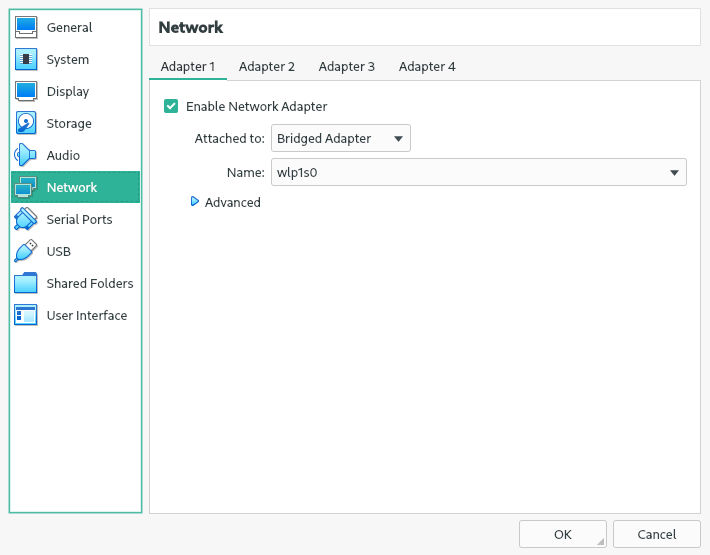Go to General settings label
The width and height of the screenshot is (710, 555).
coord(69,28)
